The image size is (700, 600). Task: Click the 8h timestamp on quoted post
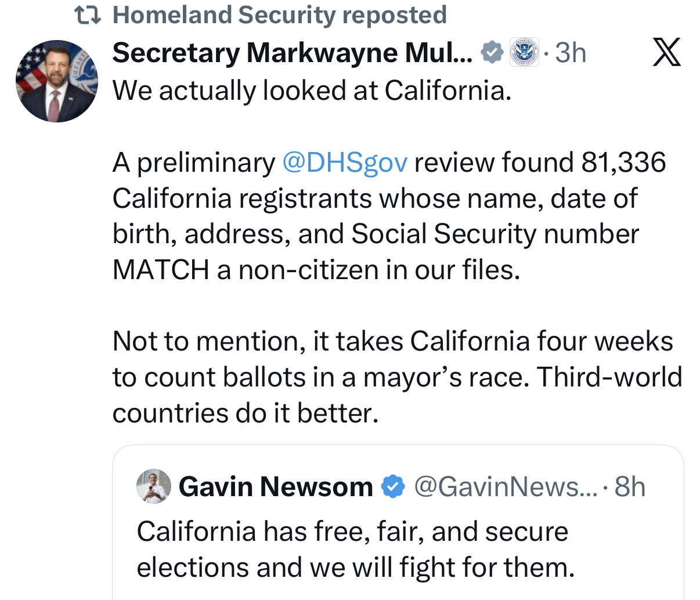click(x=630, y=486)
